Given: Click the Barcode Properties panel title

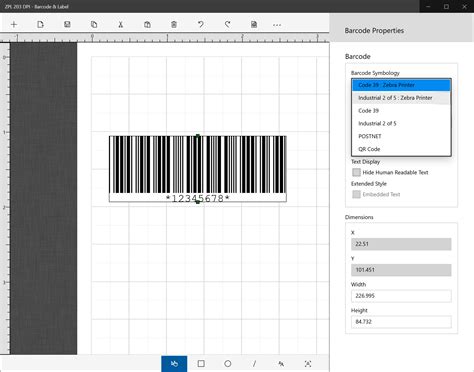Looking at the screenshot, I should click(374, 31).
